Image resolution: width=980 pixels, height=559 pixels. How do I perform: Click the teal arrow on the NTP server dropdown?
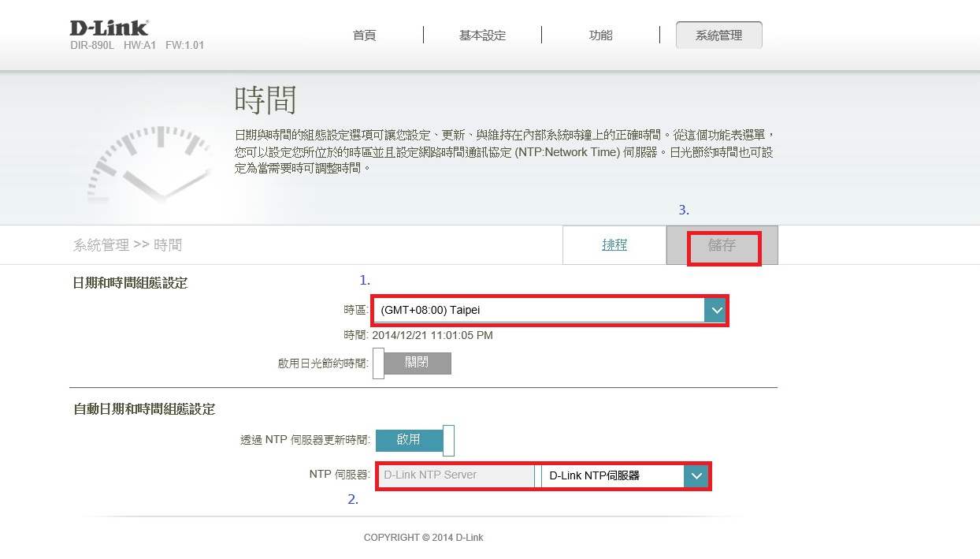pos(696,476)
